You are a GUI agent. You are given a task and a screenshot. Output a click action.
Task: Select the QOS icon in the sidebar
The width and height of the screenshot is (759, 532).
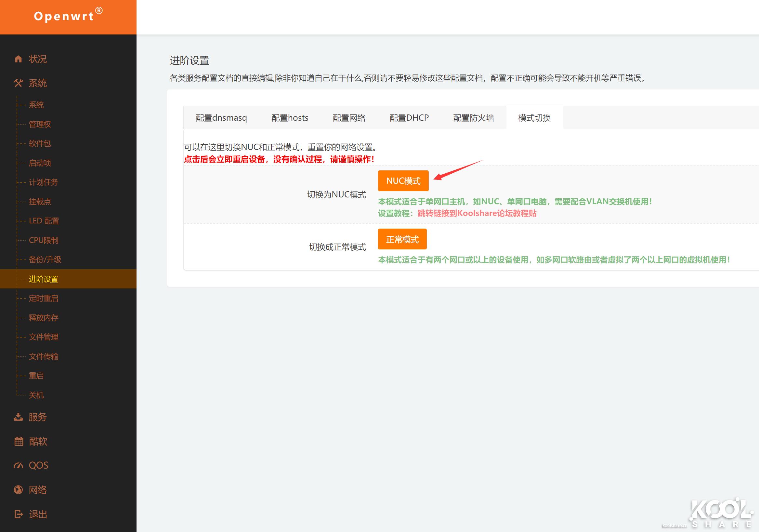(18, 466)
